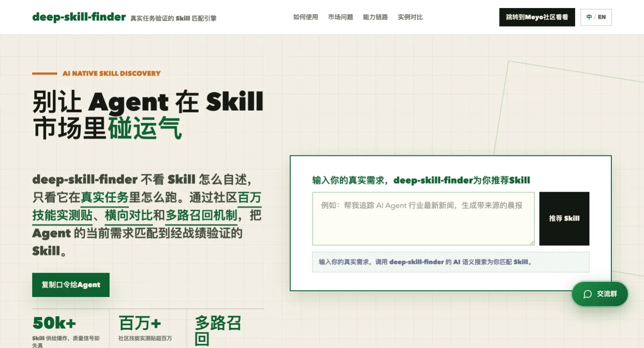
Task: Click the 推荐 Skill button
Action: (564, 219)
